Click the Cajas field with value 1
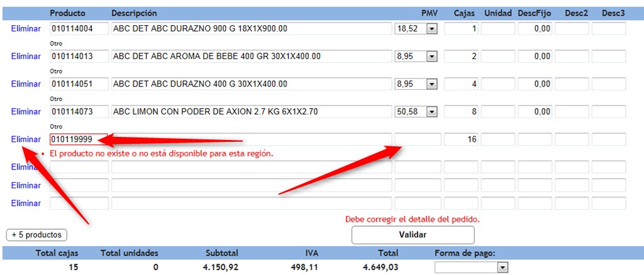This screenshot has height=275, width=644. click(461, 29)
